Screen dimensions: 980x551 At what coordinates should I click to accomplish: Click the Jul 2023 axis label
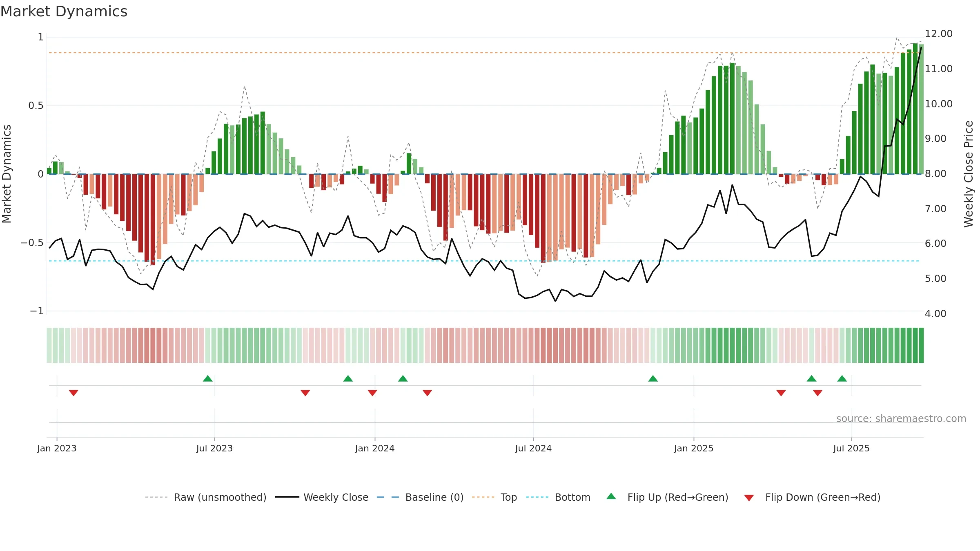coord(214,448)
